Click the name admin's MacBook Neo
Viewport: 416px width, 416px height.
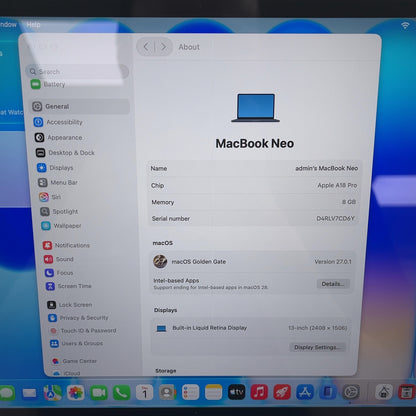tap(327, 168)
